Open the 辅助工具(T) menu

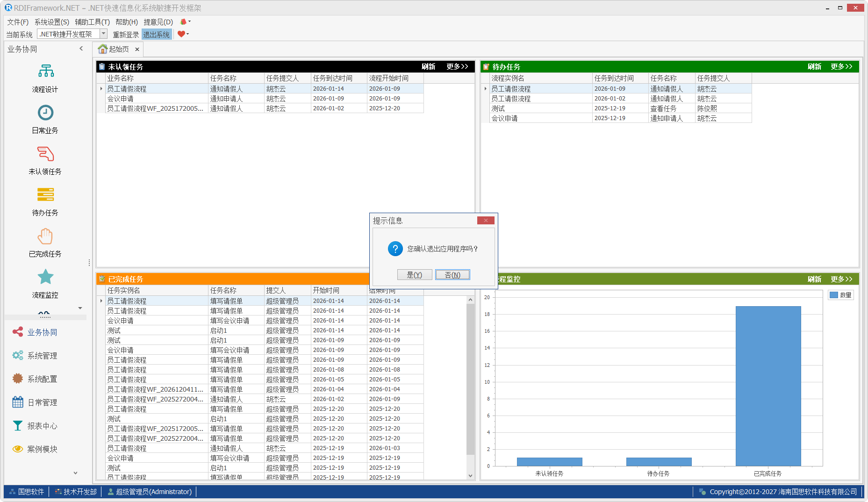(92, 22)
